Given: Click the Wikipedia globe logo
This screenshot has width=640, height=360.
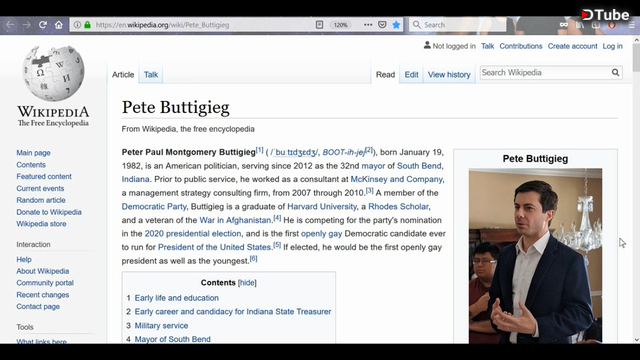Looking at the screenshot, I should tap(53, 73).
